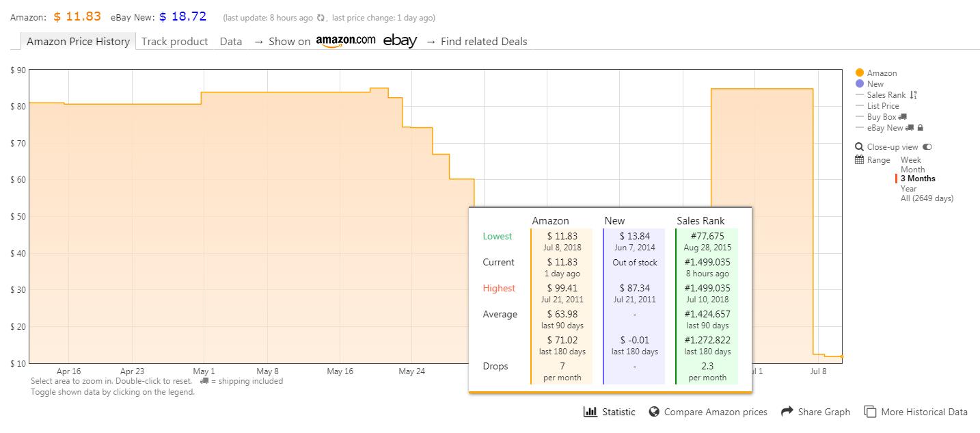Set range to Week
Viewport: 980px width, 433px height.
pos(911,160)
